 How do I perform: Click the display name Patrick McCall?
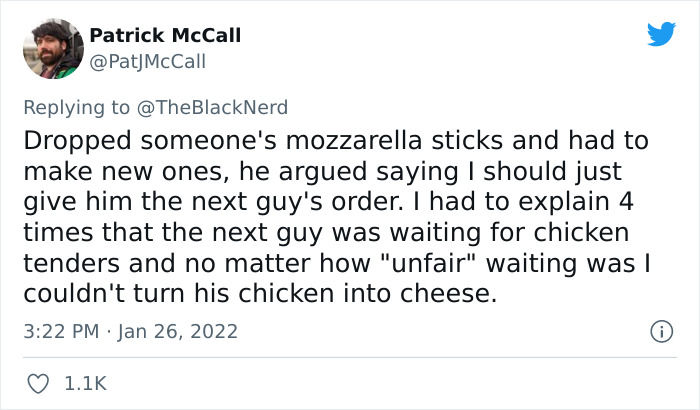pyautogui.click(x=165, y=36)
